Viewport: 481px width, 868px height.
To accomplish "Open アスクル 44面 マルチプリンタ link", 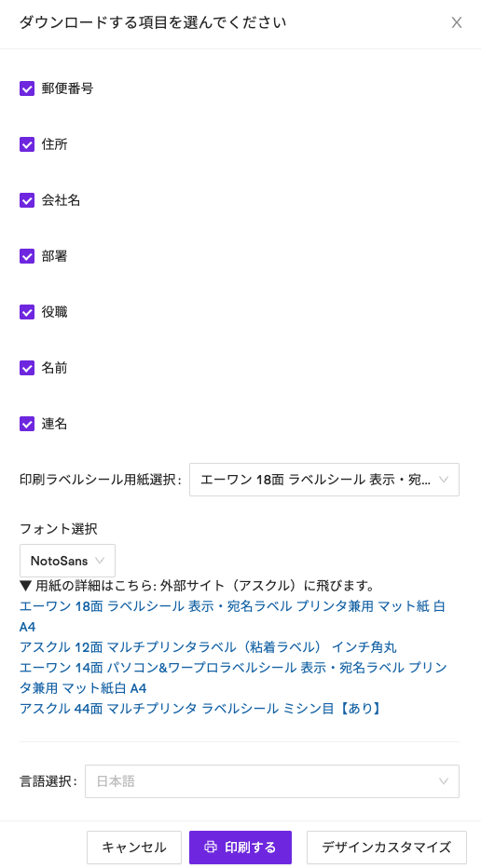I will click(200, 709).
